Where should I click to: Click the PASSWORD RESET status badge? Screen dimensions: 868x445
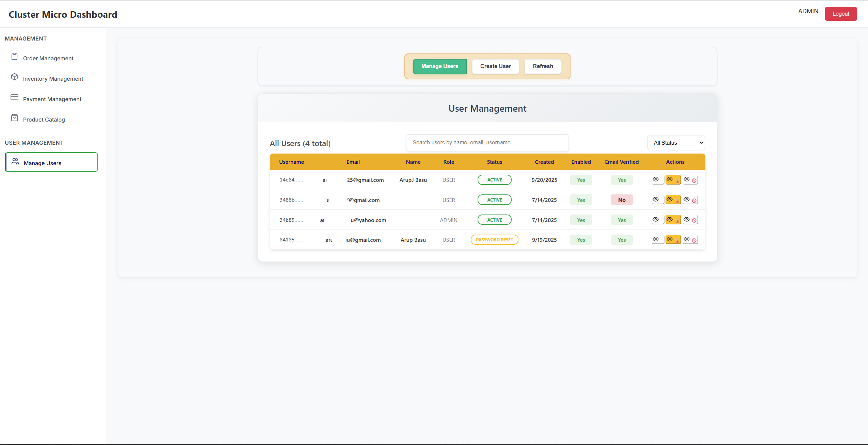(x=494, y=239)
